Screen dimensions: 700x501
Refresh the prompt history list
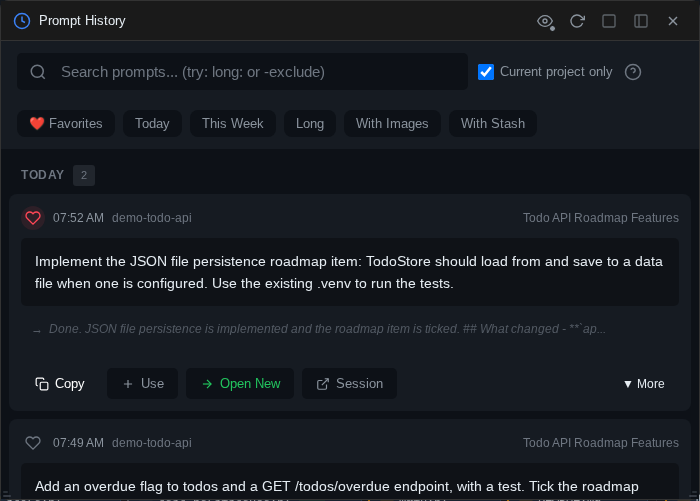click(577, 21)
